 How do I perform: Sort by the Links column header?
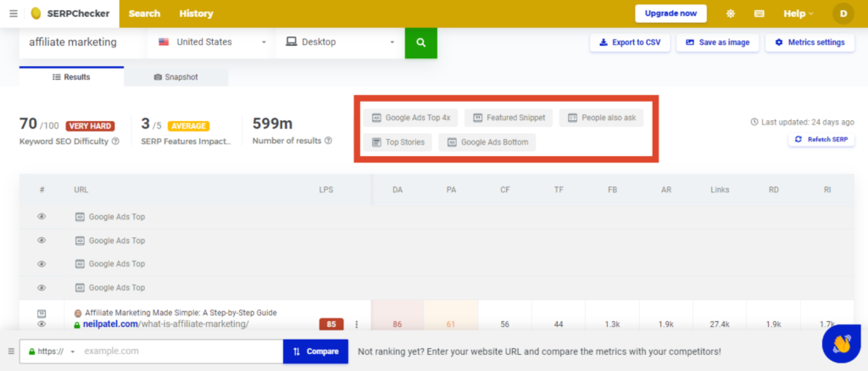click(720, 190)
